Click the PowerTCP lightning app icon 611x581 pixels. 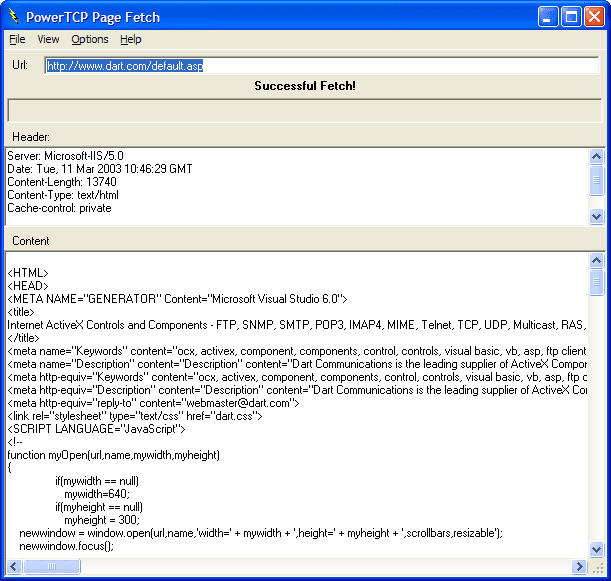[x=14, y=17]
